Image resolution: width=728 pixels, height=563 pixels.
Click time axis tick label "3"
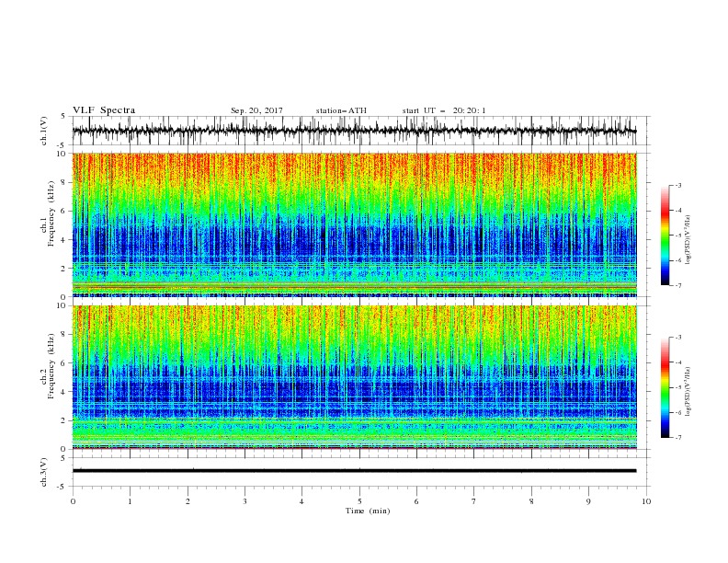pyautogui.click(x=245, y=501)
